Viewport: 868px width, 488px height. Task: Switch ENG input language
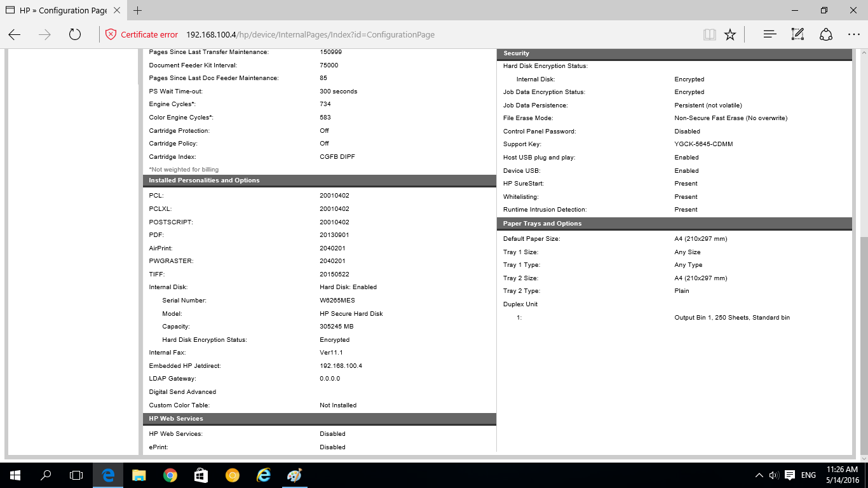[x=808, y=475]
